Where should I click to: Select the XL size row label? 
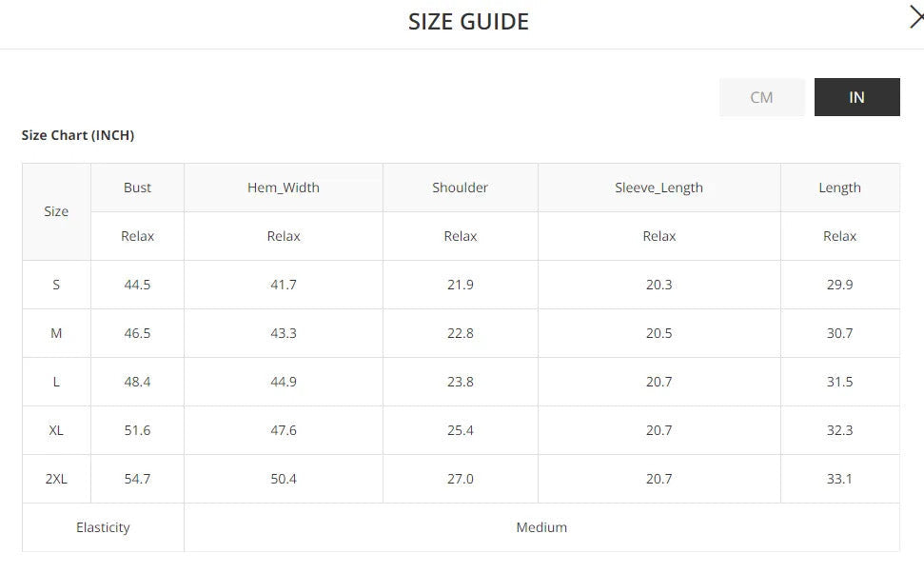(56, 430)
